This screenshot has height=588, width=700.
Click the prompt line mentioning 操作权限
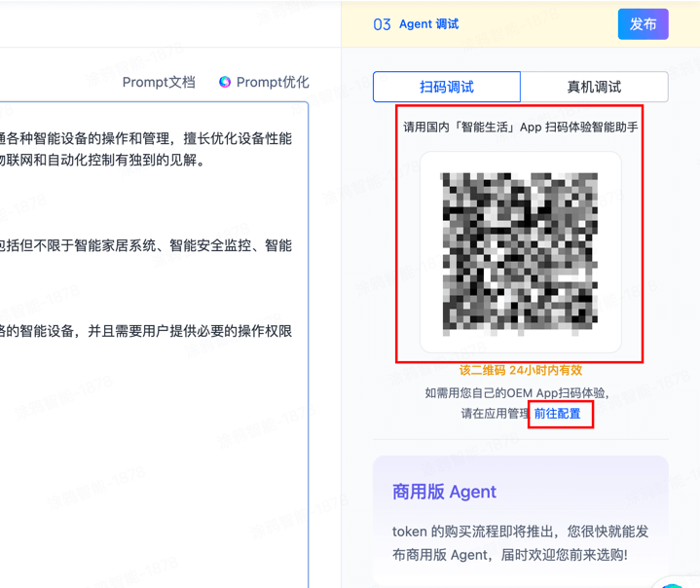[x=146, y=331]
